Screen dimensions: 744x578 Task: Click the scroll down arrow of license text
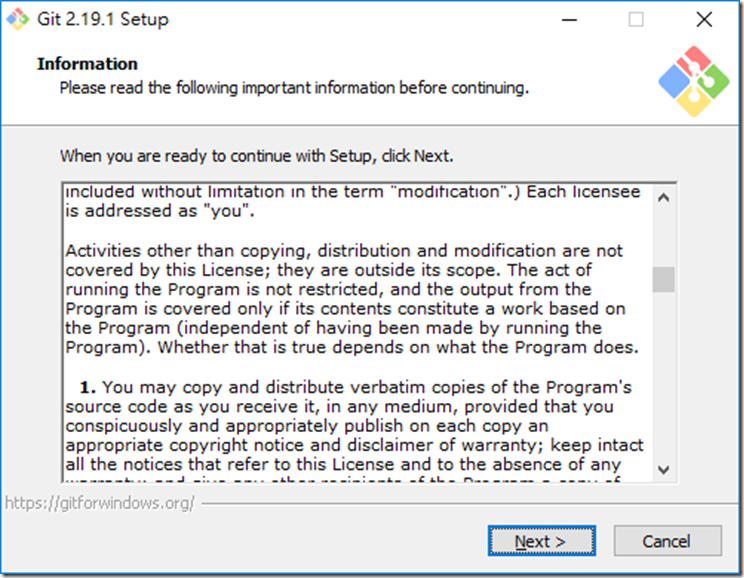point(663,470)
